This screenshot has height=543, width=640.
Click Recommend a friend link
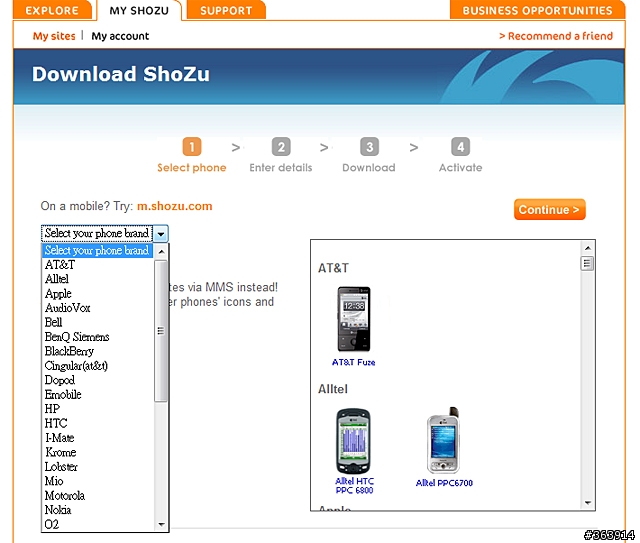[556, 36]
